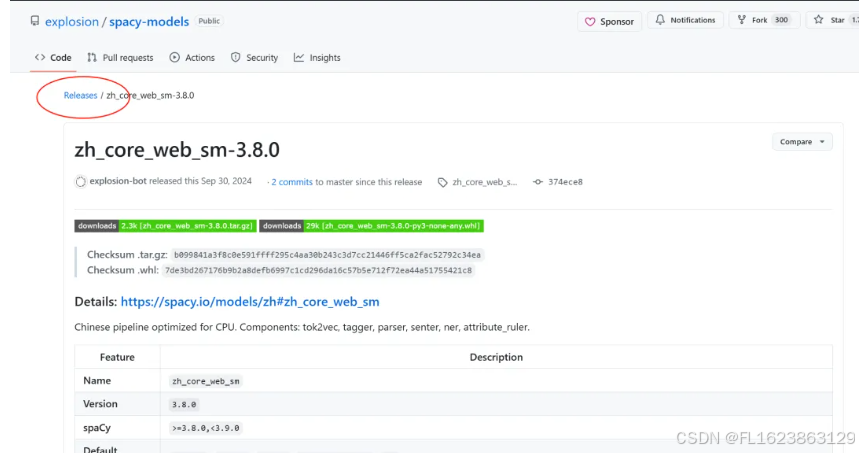
Task: Click the release date Sep 30, 2024
Action: click(x=226, y=181)
